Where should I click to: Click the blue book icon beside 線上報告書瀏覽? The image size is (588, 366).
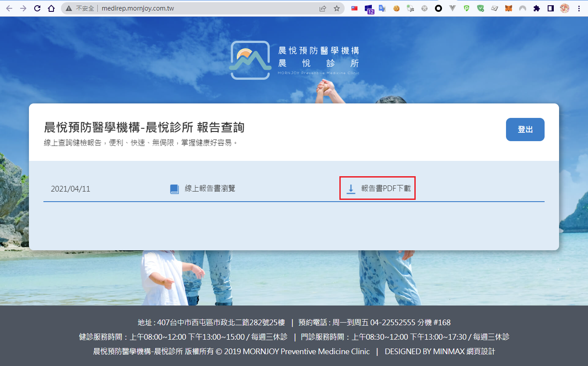pos(175,189)
